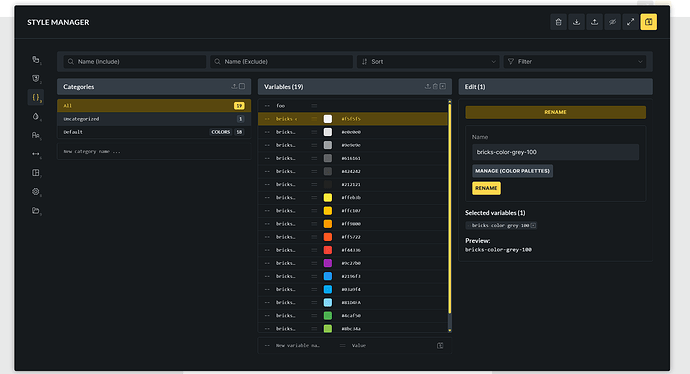690x374 pixels.
Task: Click drag handle on #f44336 row
Action: point(314,250)
